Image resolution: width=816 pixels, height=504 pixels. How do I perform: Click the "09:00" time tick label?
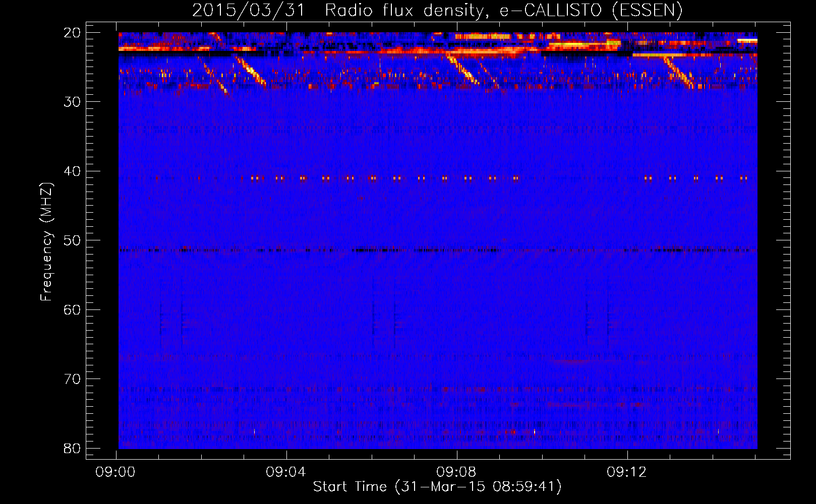(x=115, y=472)
